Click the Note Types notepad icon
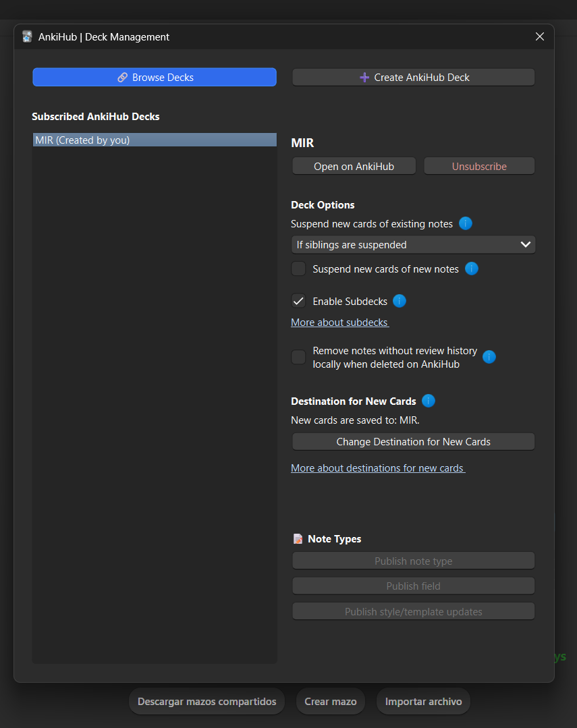The image size is (577, 728). (298, 538)
